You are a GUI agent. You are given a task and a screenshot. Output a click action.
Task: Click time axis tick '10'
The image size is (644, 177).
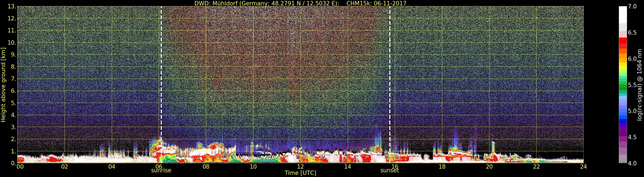click(x=253, y=166)
